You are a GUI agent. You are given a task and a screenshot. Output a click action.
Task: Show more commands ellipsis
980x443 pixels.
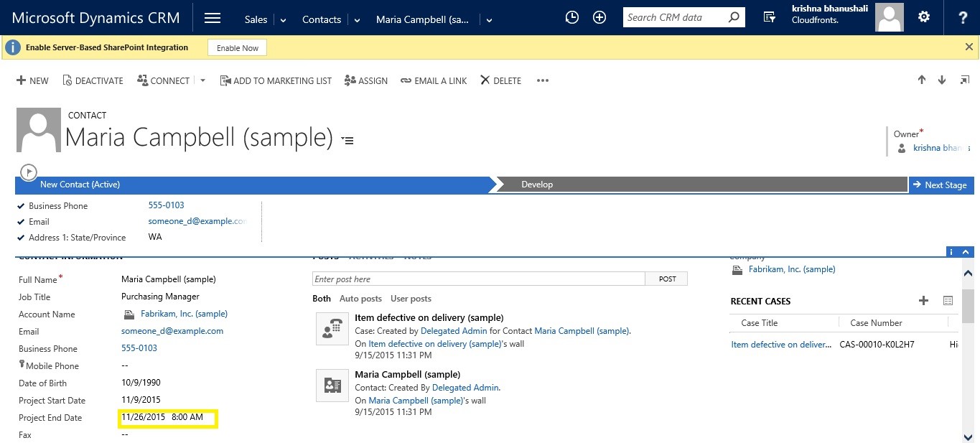coord(543,80)
